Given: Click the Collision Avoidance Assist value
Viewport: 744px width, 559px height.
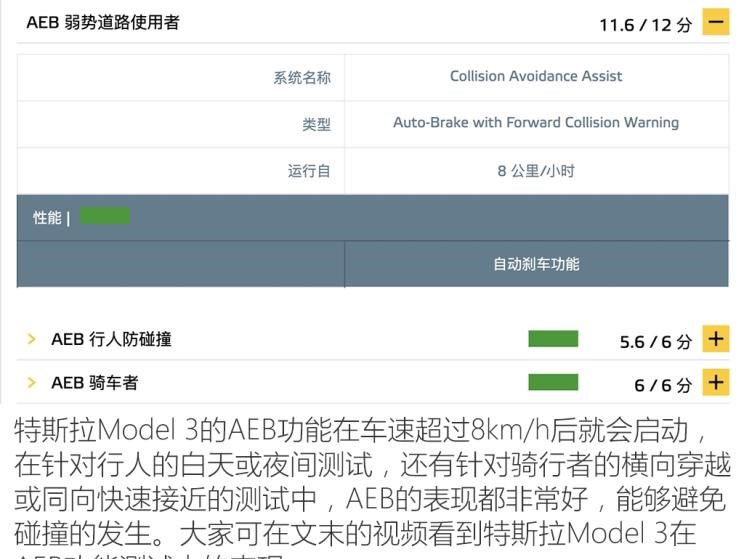Looking at the screenshot, I should click(x=536, y=76).
